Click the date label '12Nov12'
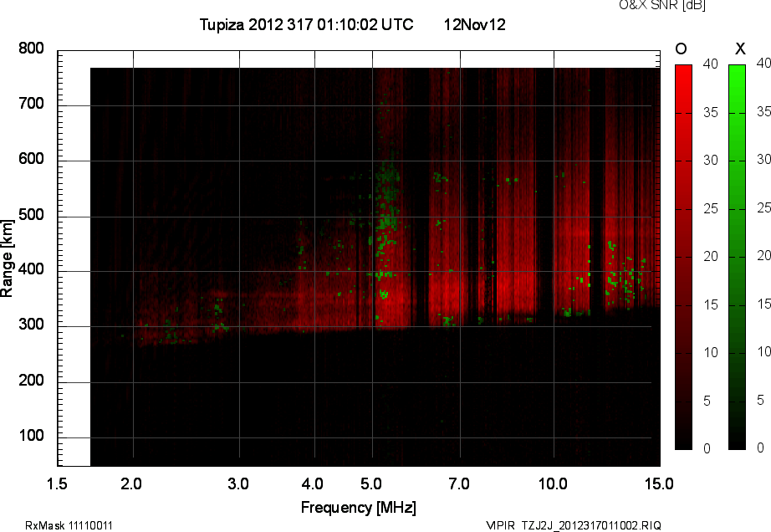 click(x=474, y=24)
